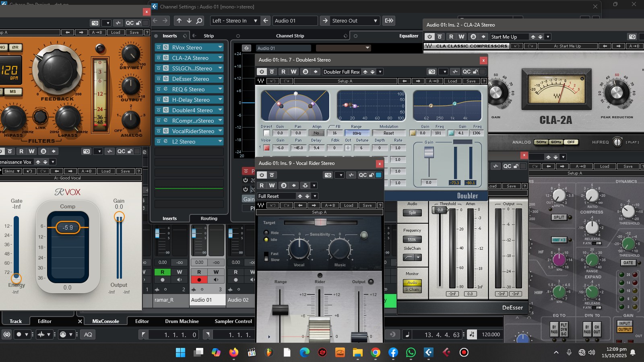The image size is (644, 362).
Task: Select Idle radio option in Vocal Rider
Action: [266, 240]
